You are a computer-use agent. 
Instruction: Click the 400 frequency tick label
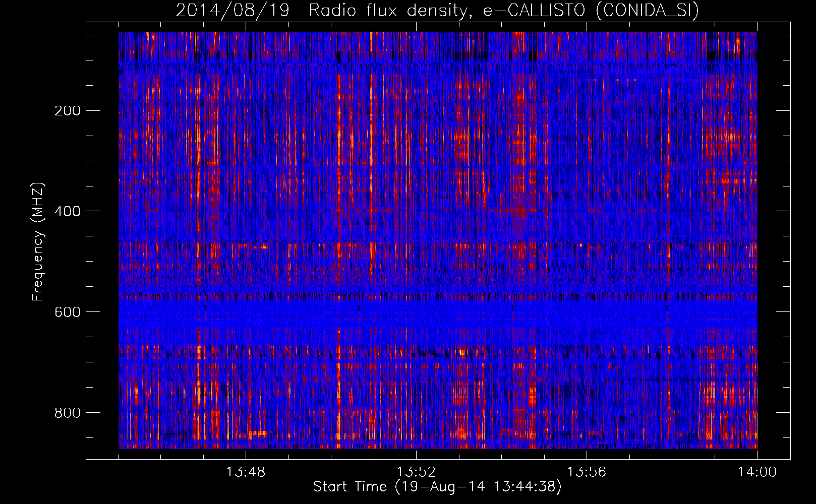tap(68, 211)
